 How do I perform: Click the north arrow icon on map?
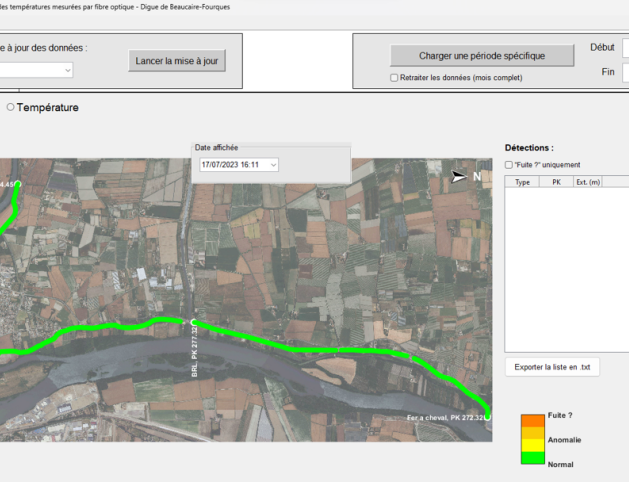[x=459, y=176]
